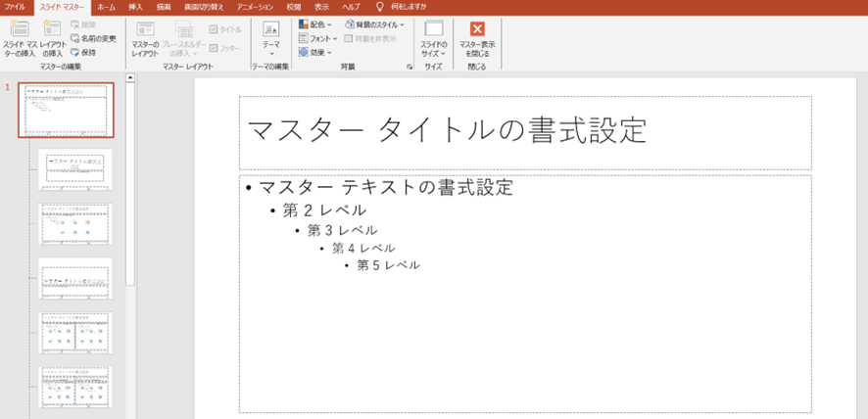868x419 pixels.
Task: Toggle the フッター checkbox
Action: [214, 47]
